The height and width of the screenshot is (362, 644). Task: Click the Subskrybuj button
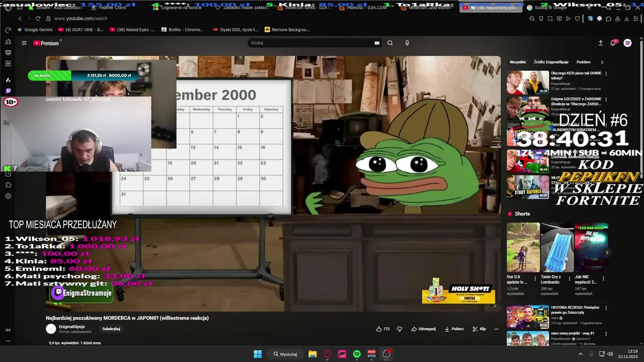[x=111, y=329]
